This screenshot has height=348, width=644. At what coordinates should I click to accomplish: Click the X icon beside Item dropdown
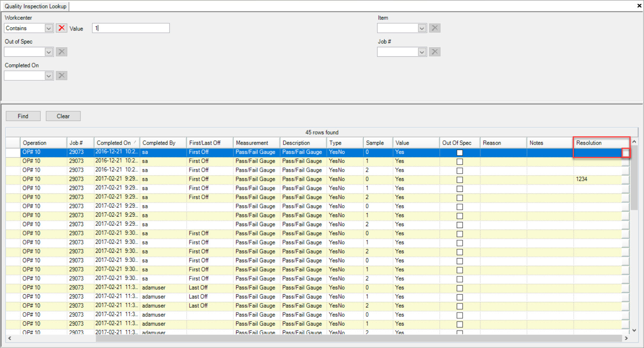435,28
